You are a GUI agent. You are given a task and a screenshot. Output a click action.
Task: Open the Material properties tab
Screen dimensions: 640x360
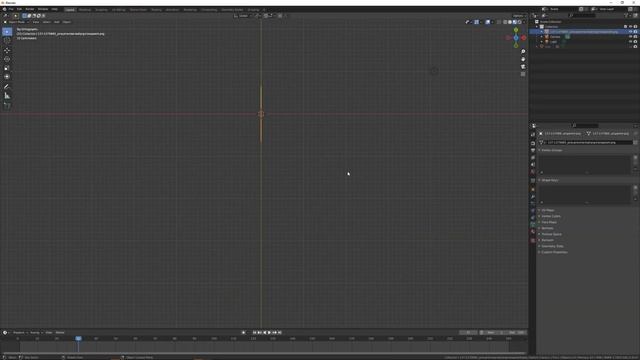pyautogui.click(x=533, y=231)
